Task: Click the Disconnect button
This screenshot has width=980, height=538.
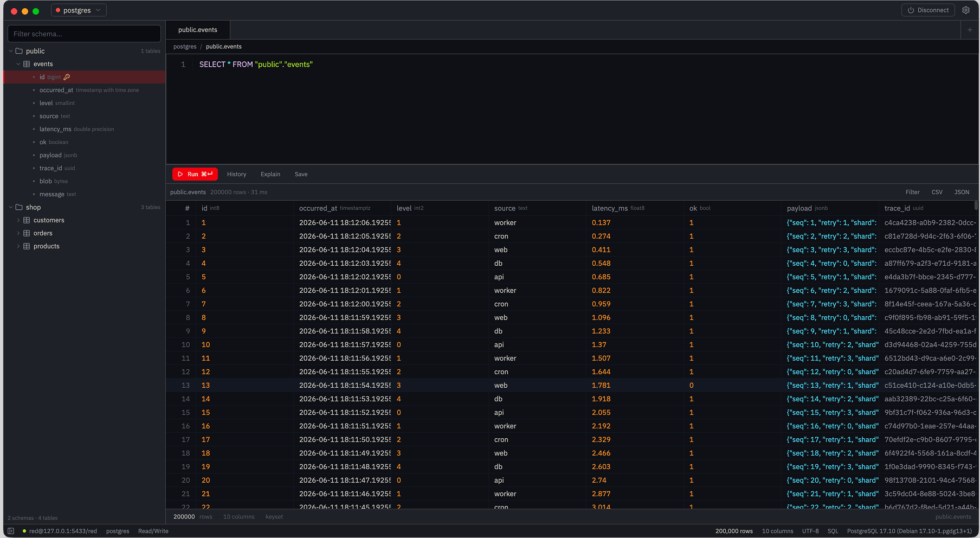Action: click(x=928, y=10)
